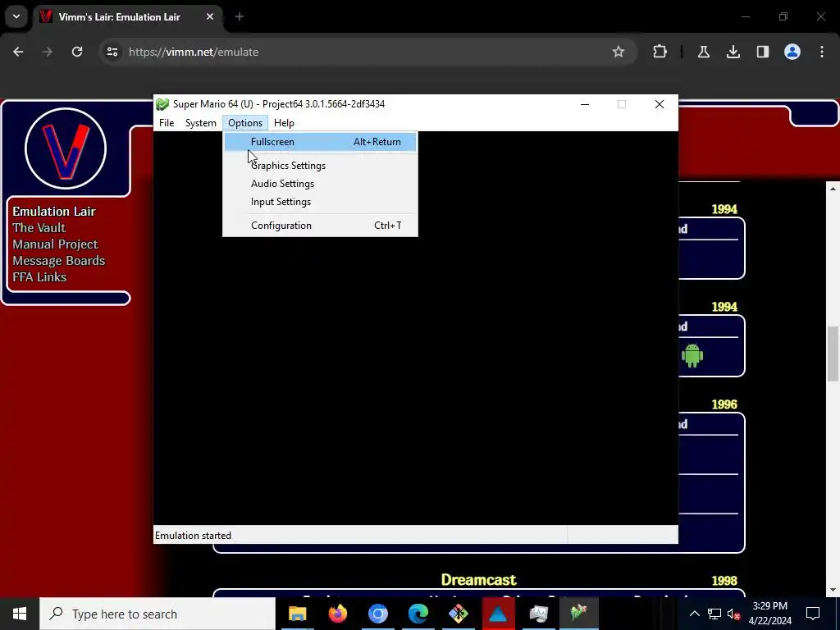840x630 pixels.
Task: Click the muted volume tray icon
Action: tap(734, 614)
